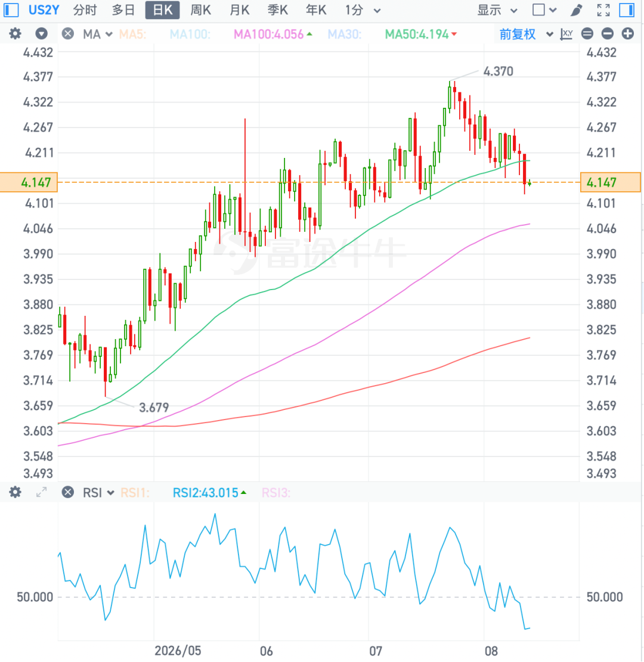Click the 4.370 high price annotation
This screenshot has width=644, height=662.
[x=499, y=72]
